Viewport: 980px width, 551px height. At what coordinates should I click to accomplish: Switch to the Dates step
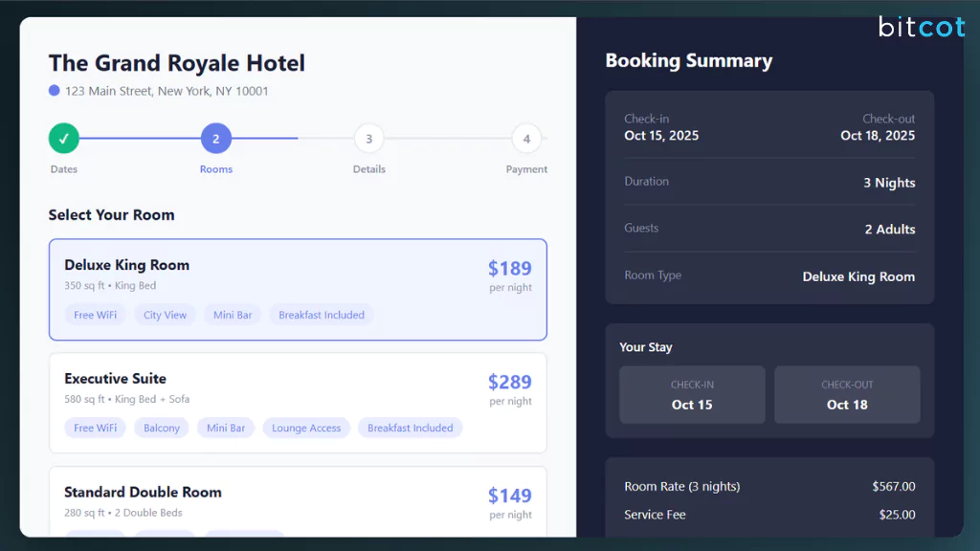tap(63, 168)
